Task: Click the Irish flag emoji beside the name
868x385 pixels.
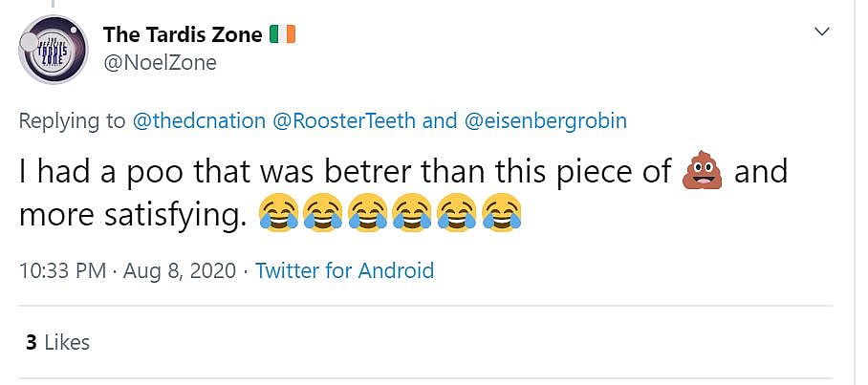Action: click(x=284, y=35)
